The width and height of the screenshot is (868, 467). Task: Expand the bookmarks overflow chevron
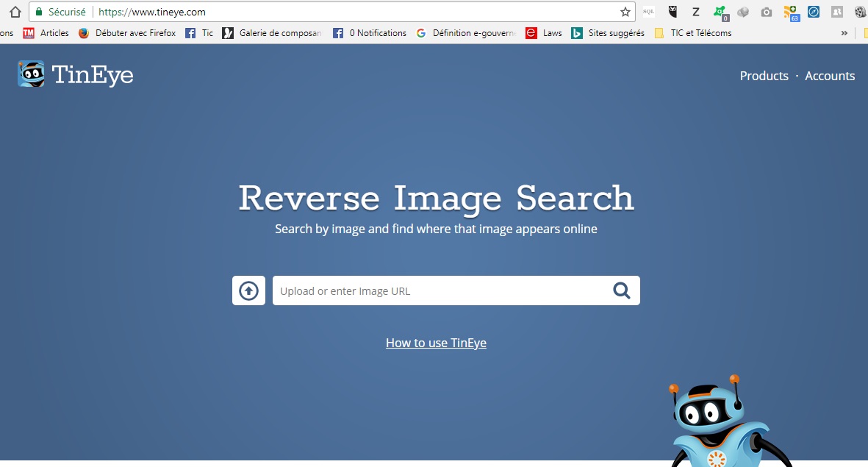[x=844, y=33]
